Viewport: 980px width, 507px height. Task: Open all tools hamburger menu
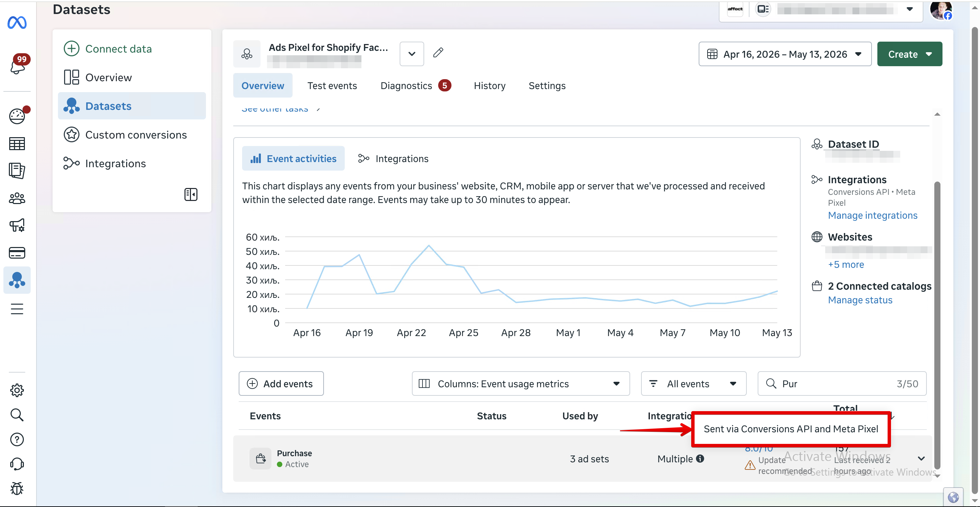(17, 309)
